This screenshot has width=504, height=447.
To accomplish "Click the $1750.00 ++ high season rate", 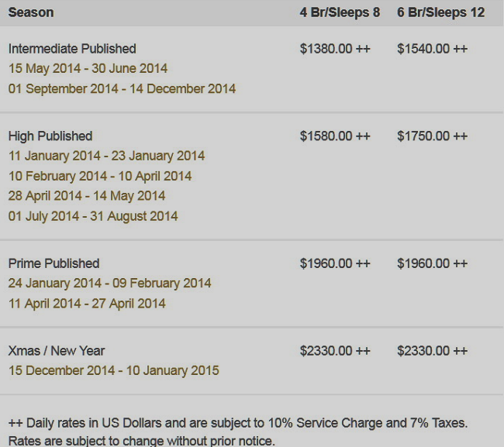I will point(432,136).
